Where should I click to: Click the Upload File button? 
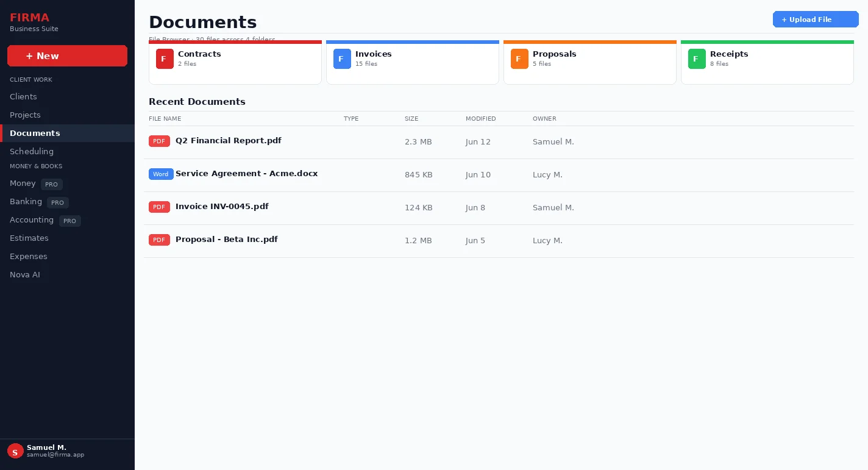(816, 20)
